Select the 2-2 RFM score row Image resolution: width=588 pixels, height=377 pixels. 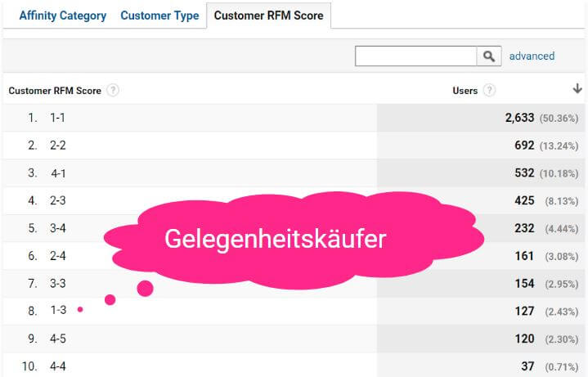[57, 146]
